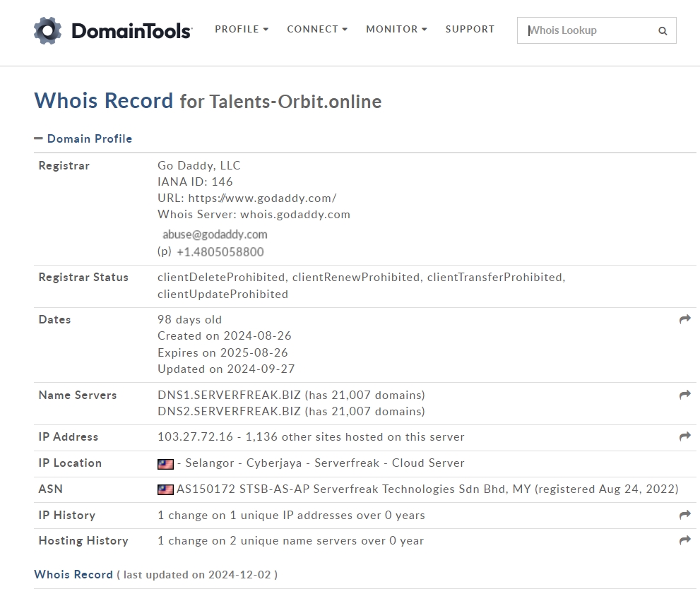Click the Hosting History row label
Image resolution: width=700 pixels, height=589 pixels.
[x=83, y=541]
